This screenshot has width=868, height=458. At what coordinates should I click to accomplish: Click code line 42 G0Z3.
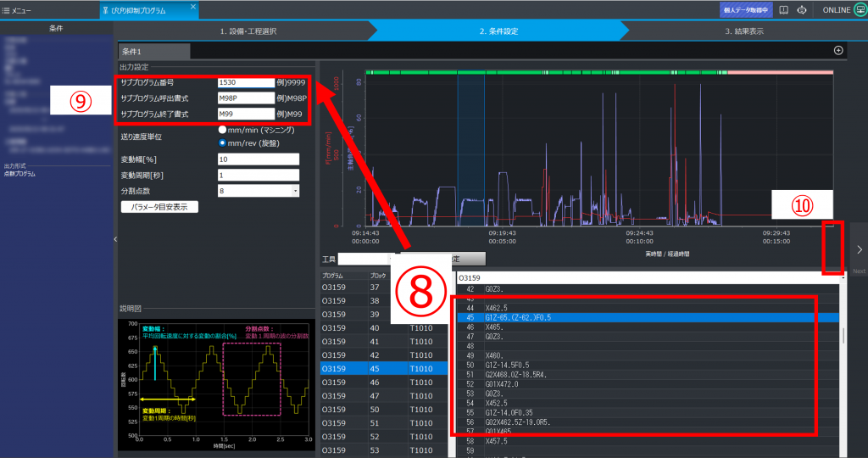tap(648, 289)
